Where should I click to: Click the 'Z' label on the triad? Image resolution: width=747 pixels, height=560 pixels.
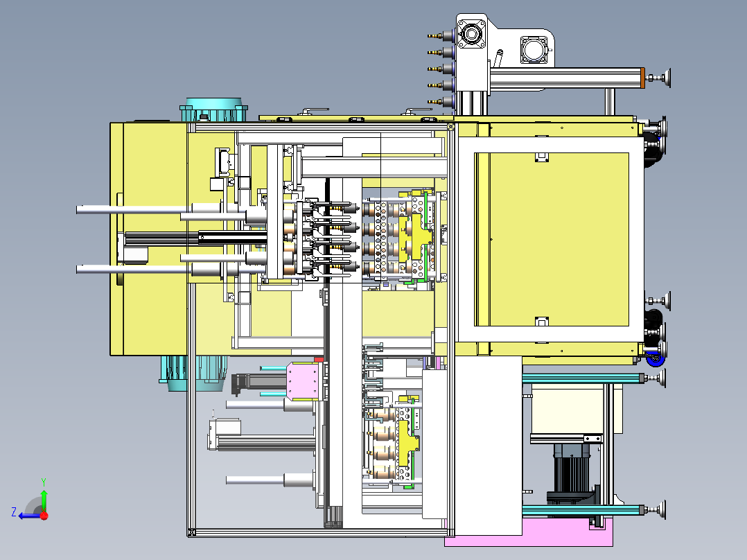tap(14, 512)
